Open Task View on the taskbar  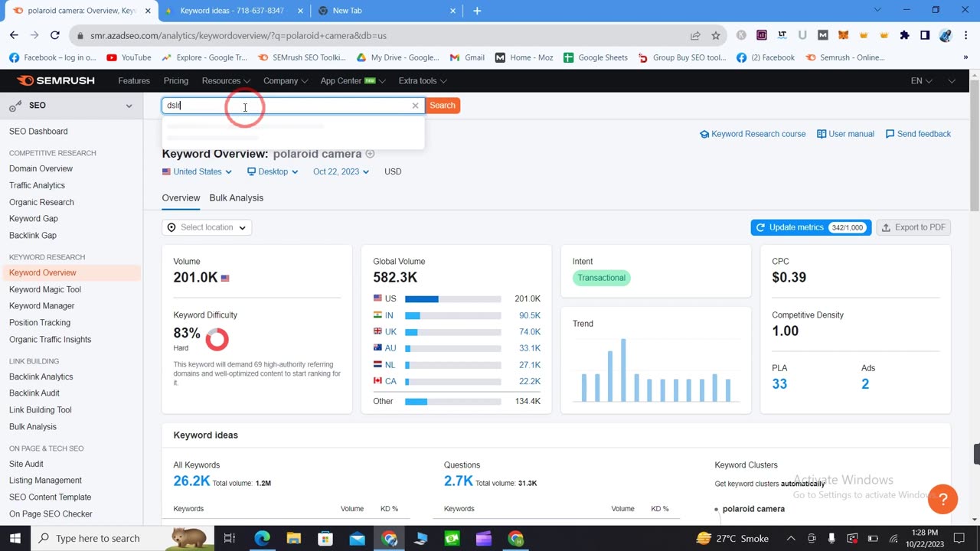point(229,538)
